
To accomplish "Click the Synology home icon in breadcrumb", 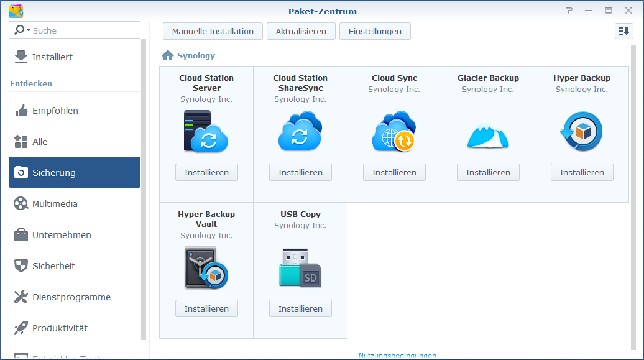I will [x=168, y=55].
